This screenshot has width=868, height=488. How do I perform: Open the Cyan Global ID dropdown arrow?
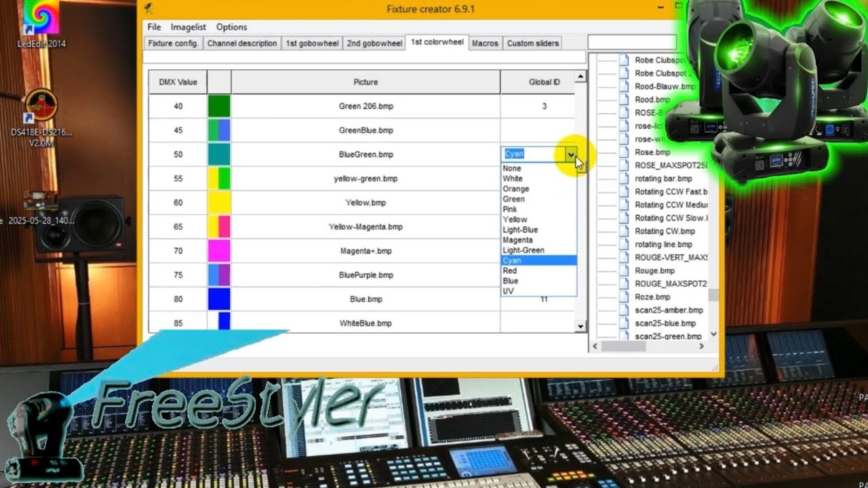(571, 155)
